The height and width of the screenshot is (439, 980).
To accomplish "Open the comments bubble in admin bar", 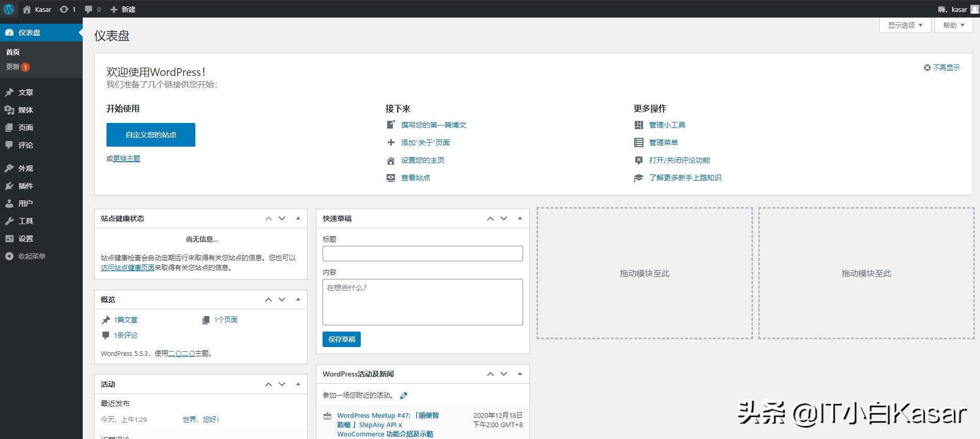I will (x=89, y=9).
